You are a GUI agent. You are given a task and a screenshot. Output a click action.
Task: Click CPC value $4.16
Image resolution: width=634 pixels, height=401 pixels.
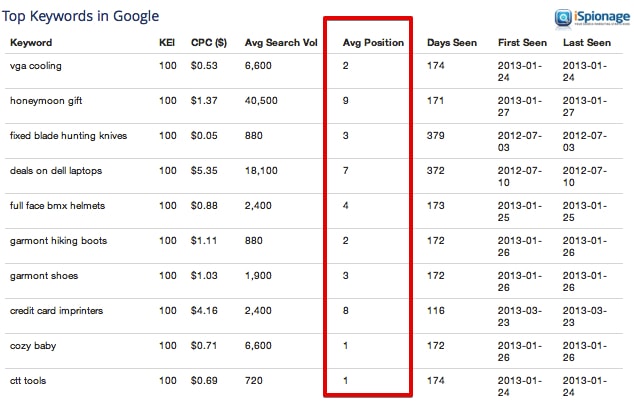[204, 311]
